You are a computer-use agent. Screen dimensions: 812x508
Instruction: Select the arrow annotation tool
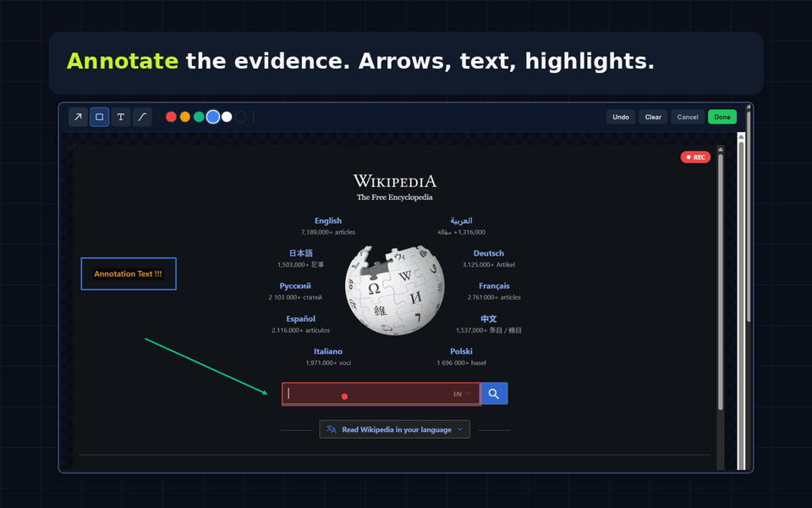pyautogui.click(x=78, y=117)
